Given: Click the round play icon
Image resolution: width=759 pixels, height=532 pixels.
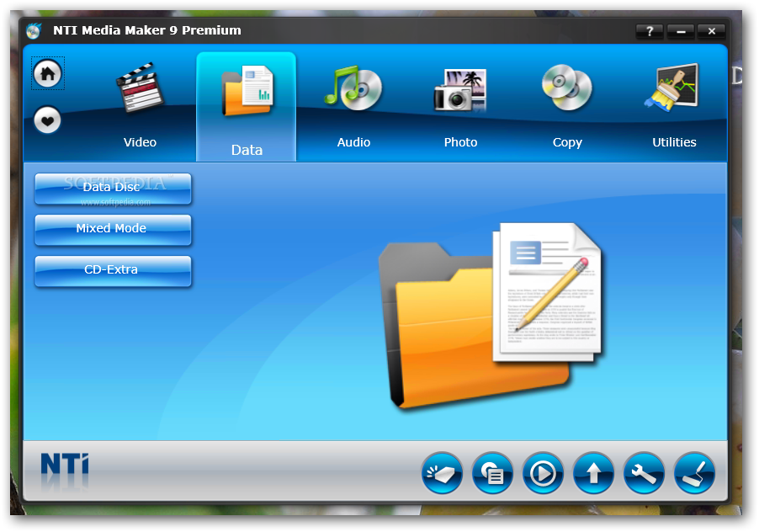Looking at the screenshot, I should pyautogui.click(x=543, y=473).
